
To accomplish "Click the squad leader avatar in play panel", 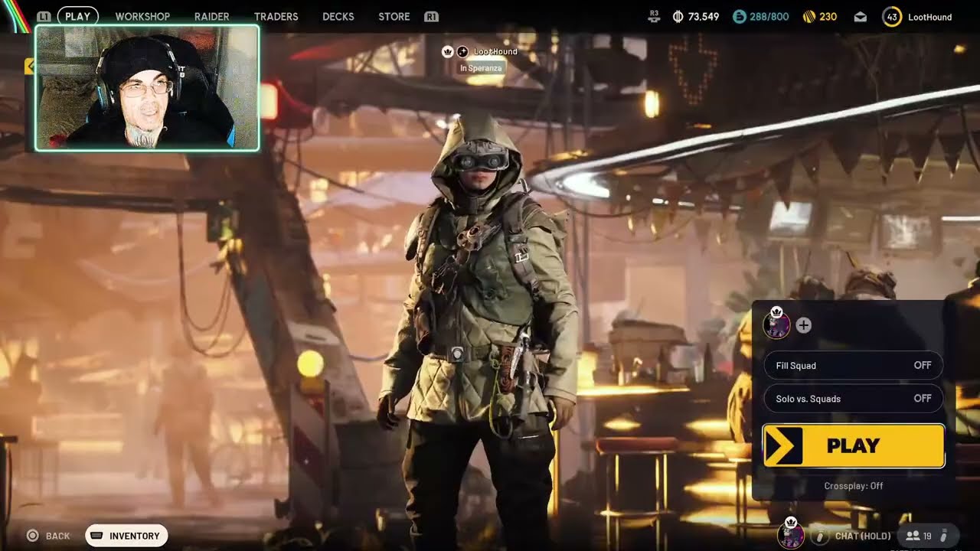I will [x=776, y=324].
